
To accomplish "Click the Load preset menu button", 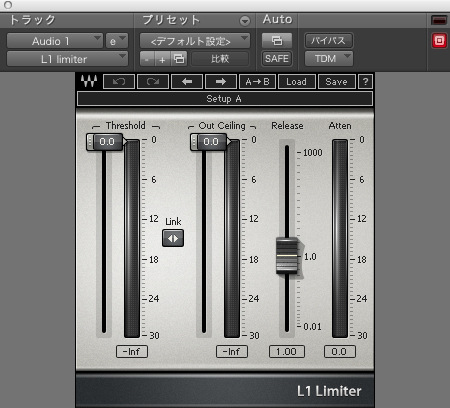I will (296, 82).
